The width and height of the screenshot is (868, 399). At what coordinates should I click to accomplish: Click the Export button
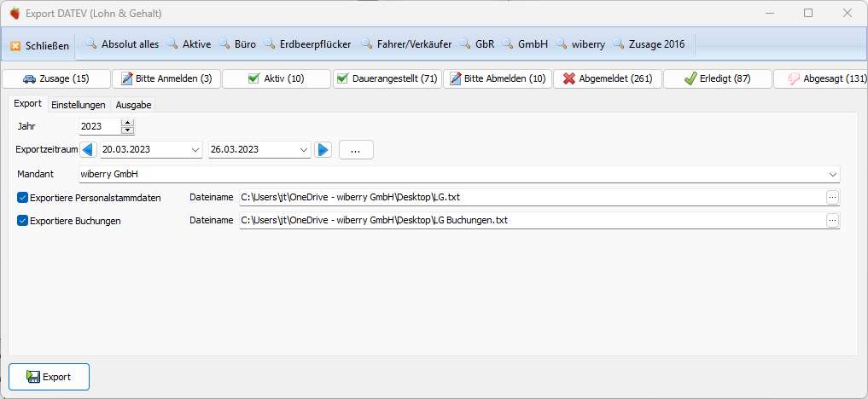click(49, 377)
